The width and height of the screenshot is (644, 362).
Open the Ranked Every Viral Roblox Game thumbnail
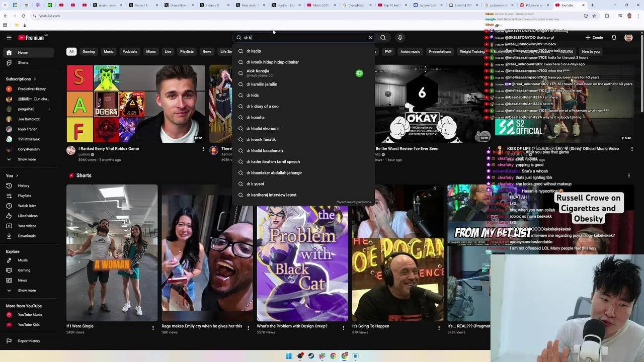coord(136,104)
